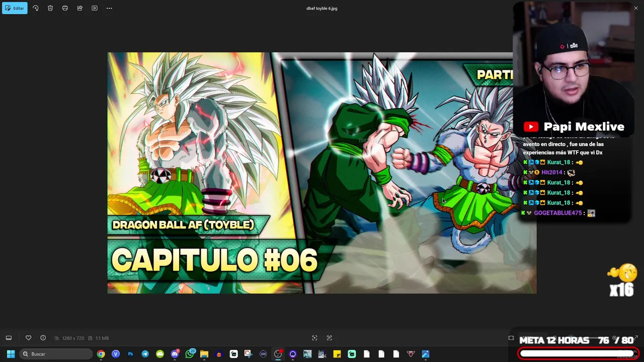
Task: Click GOGETABLUE475 username in chat overlay
Action: point(558,213)
